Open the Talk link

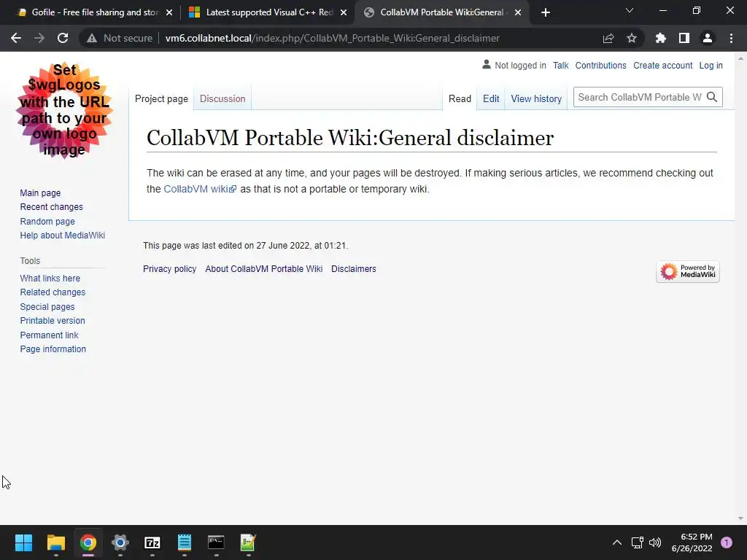click(561, 65)
